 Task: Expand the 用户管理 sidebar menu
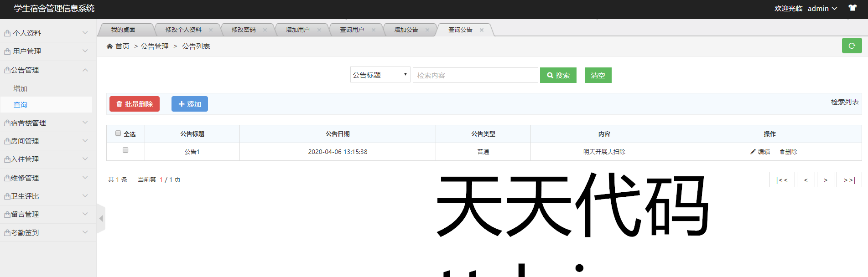click(x=48, y=51)
